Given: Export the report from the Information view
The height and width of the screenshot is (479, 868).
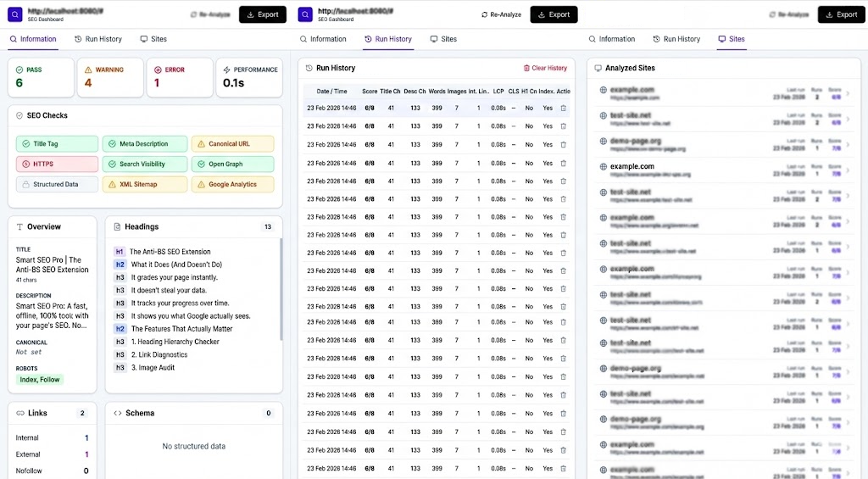Looking at the screenshot, I should pos(263,15).
